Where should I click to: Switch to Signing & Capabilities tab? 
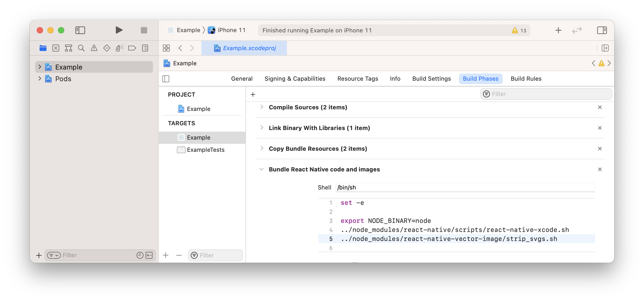(x=295, y=79)
